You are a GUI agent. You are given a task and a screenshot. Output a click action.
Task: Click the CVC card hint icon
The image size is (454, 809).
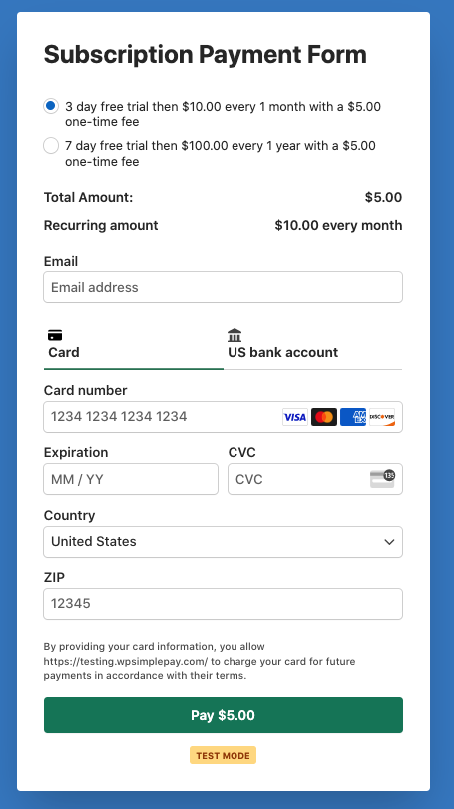click(x=382, y=479)
